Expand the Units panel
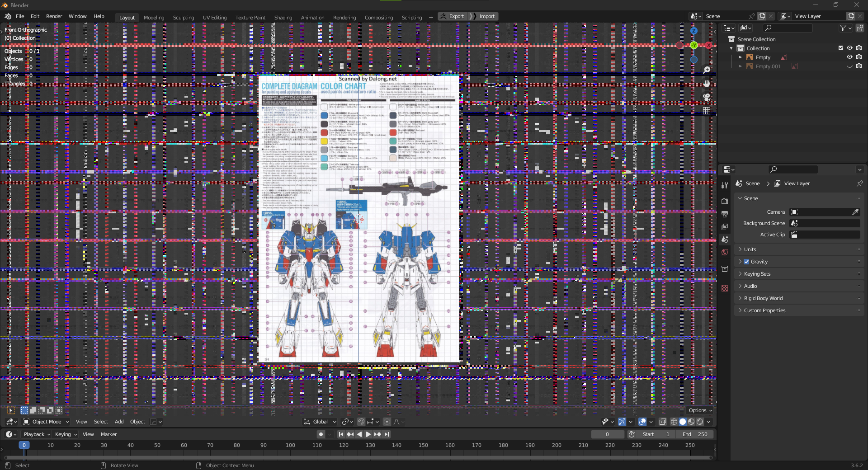The image size is (868, 470). 750,249
